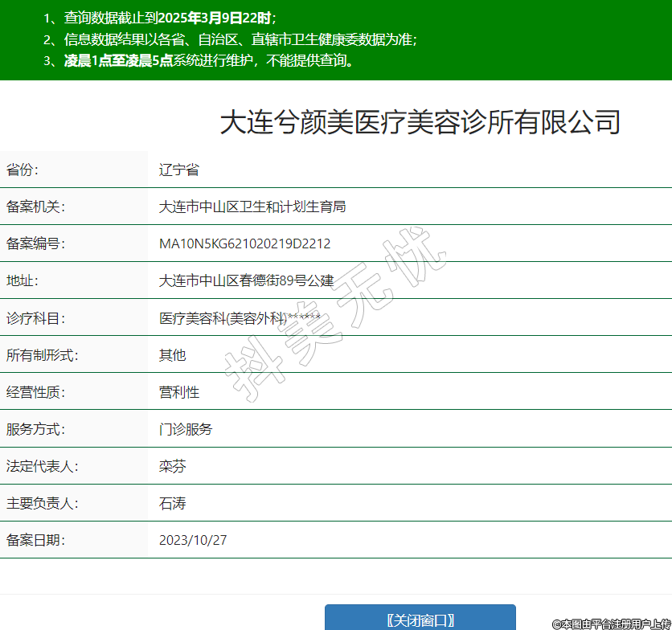Click the 【关闭窗口】 button
672x630 pixels.
point(420,619)
